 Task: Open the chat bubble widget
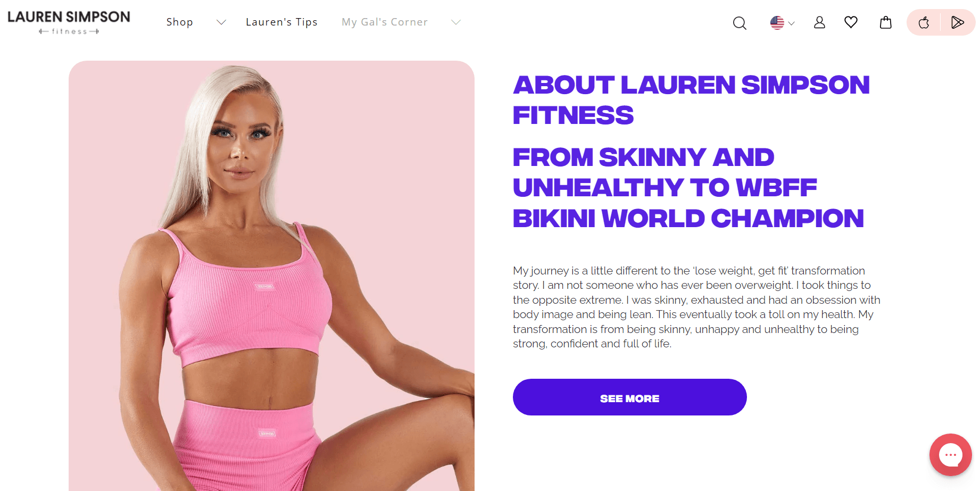pos(951,455)
